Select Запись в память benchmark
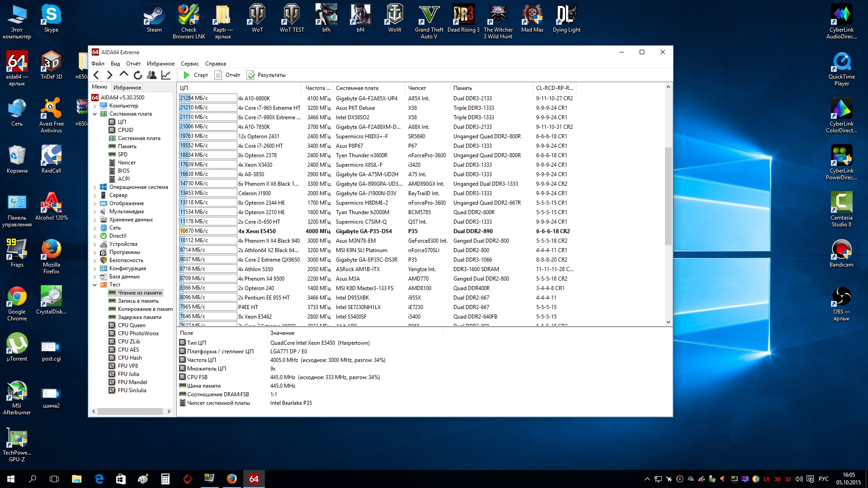868x488 pixels. point(138,301)
